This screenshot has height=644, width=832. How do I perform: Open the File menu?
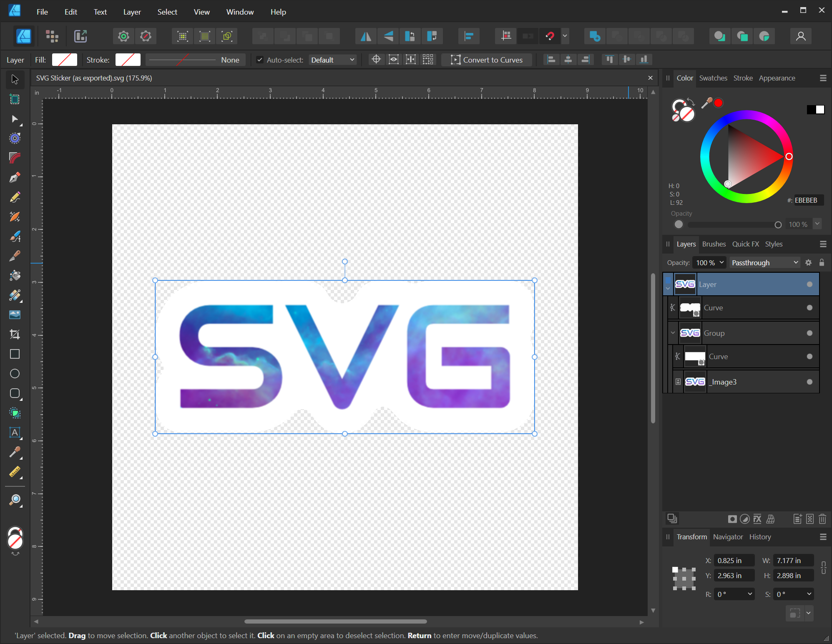click(x=42, y=12)
